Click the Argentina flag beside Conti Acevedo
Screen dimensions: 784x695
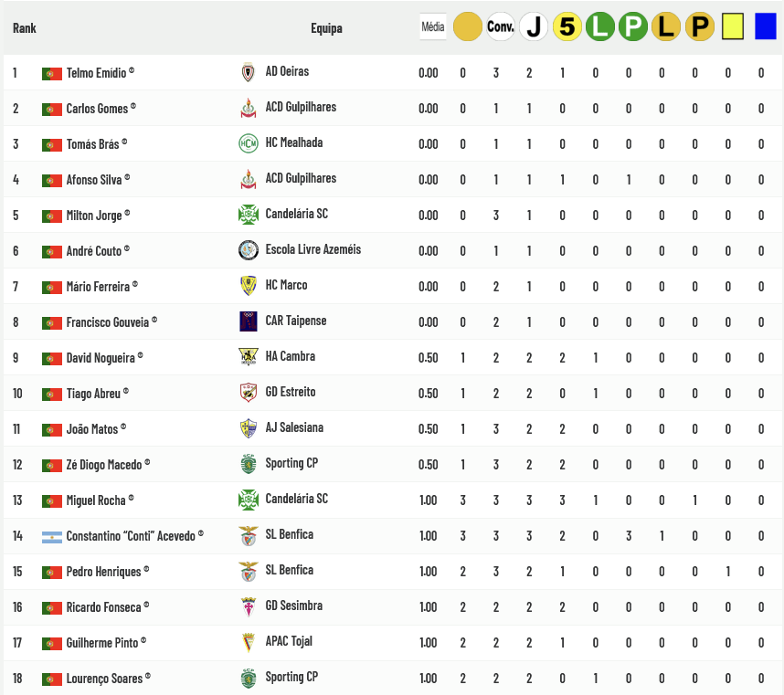[x=52, y=536]
